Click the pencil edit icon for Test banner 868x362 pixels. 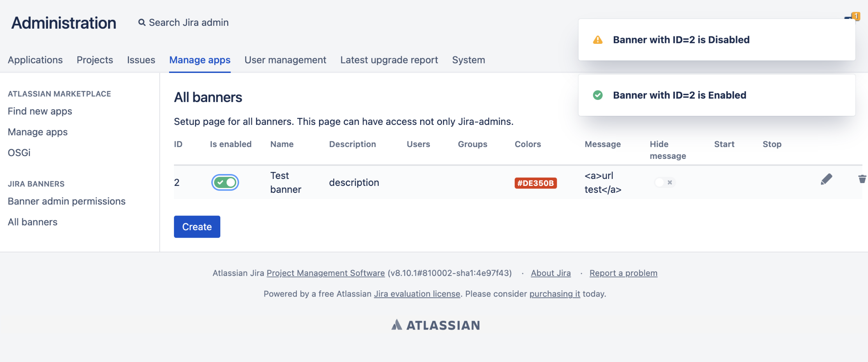826,179
